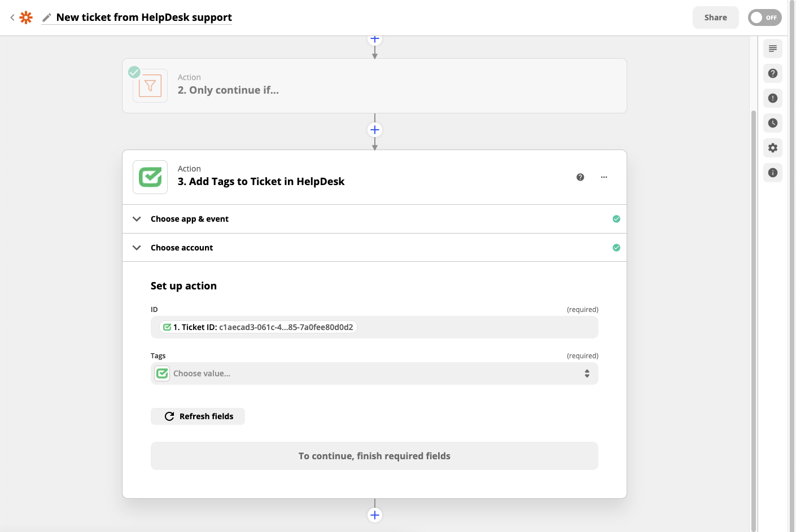The image size is (796, 532).
Task: Click the '3. Add Tags to Ticket in HelpDesk' title
Action: click(x=261, y=182)
